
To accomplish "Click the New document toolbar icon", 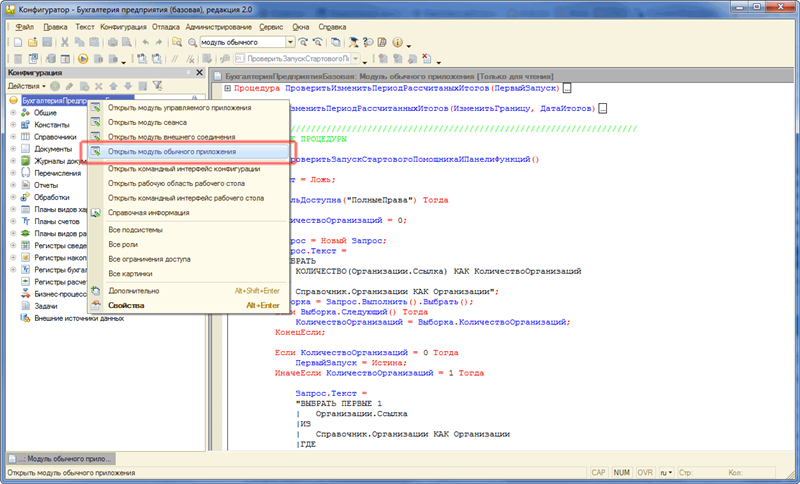I will click(x=17, y=43).
